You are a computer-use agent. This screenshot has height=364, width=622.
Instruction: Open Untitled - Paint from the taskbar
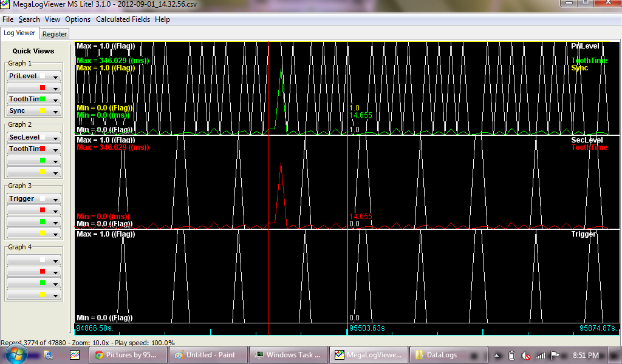[x=208, y=355]
